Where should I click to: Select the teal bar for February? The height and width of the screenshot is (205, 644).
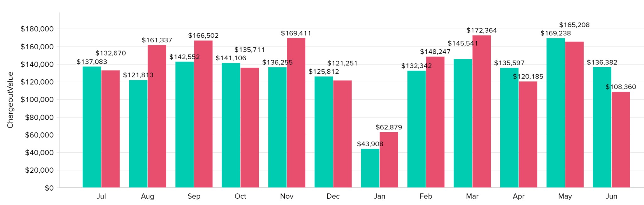(416, 129)
